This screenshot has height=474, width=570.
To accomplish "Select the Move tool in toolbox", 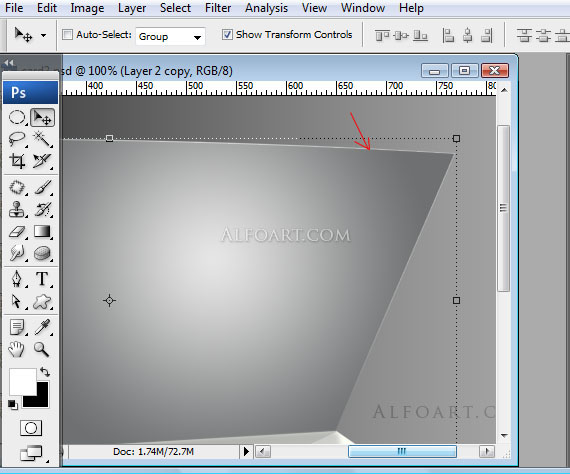I will [x=43, y=117].
